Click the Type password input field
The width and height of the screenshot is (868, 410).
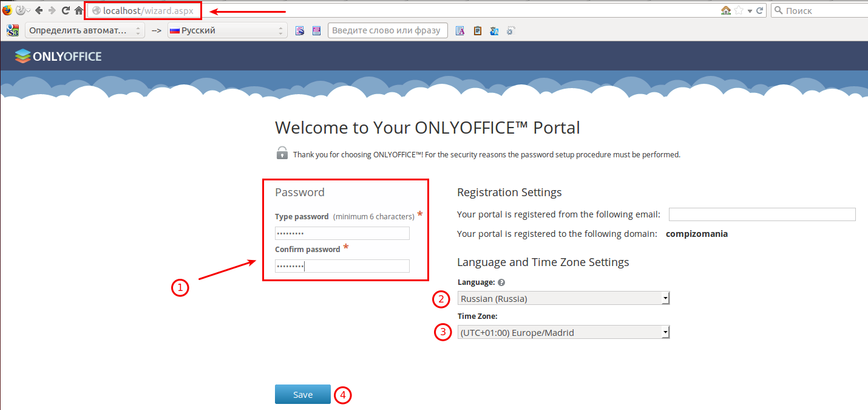tap(342, 233)
